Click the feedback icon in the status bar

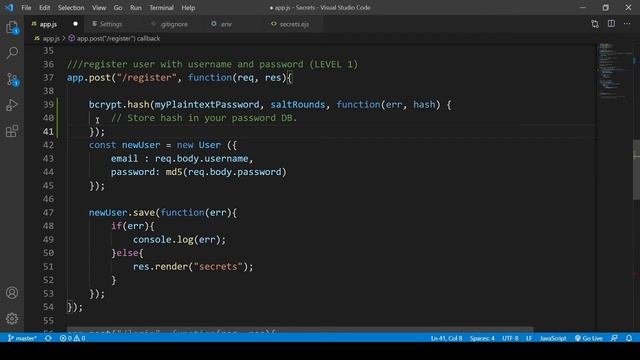[614, 338]
